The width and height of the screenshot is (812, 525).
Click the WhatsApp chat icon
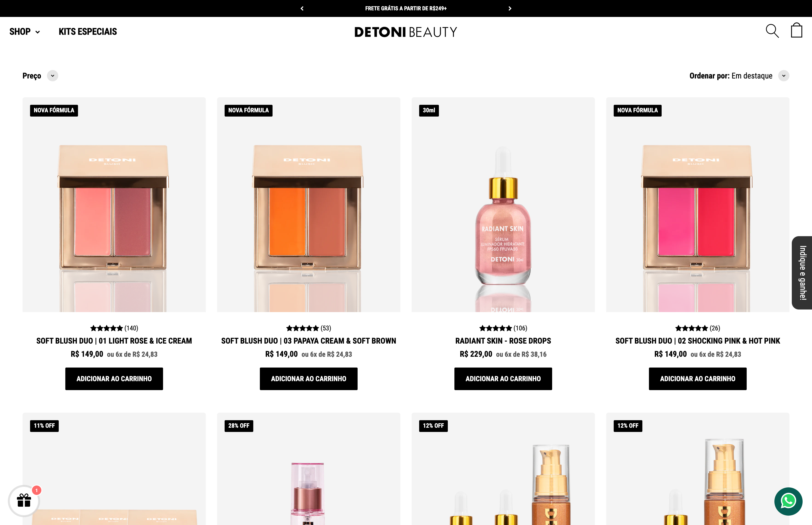(x=788, y=501)
